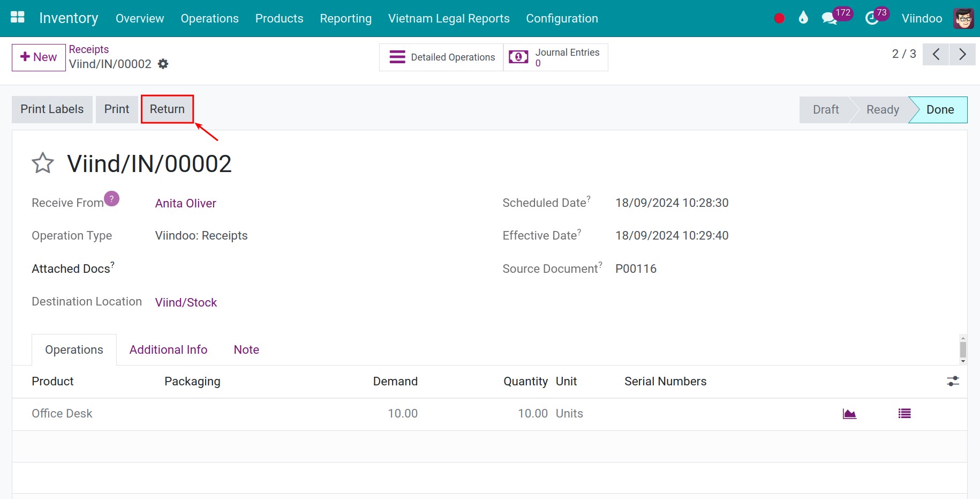This screenshot has height=499, width=980.
Task: Open the Detailed Operations smart button
Action: point(441,57)
